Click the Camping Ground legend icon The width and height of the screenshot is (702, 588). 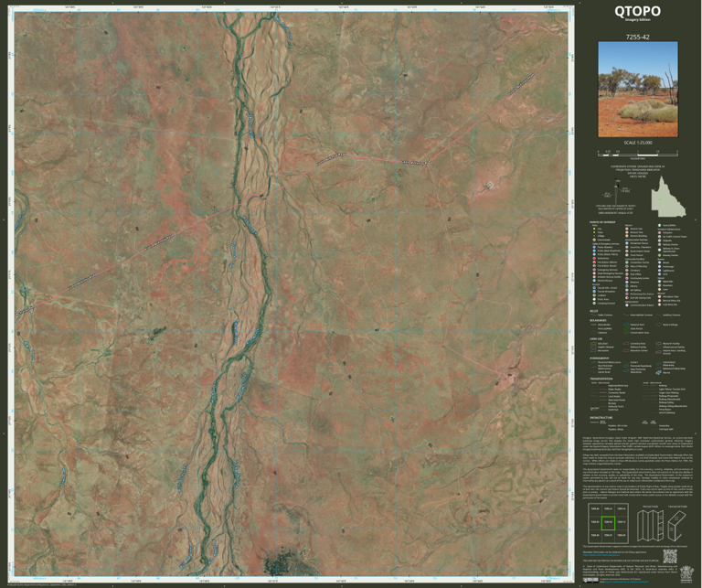[x=594, y=304]
